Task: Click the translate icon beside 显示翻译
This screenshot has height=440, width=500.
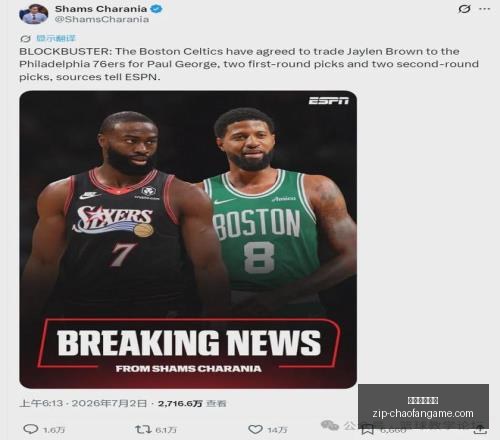Action: 25,39
